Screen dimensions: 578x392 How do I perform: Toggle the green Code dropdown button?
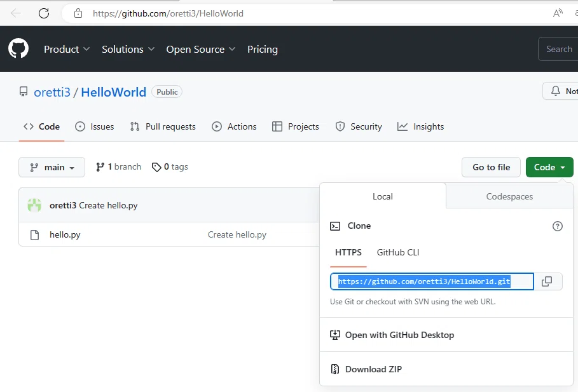click(x=549, y=167)
